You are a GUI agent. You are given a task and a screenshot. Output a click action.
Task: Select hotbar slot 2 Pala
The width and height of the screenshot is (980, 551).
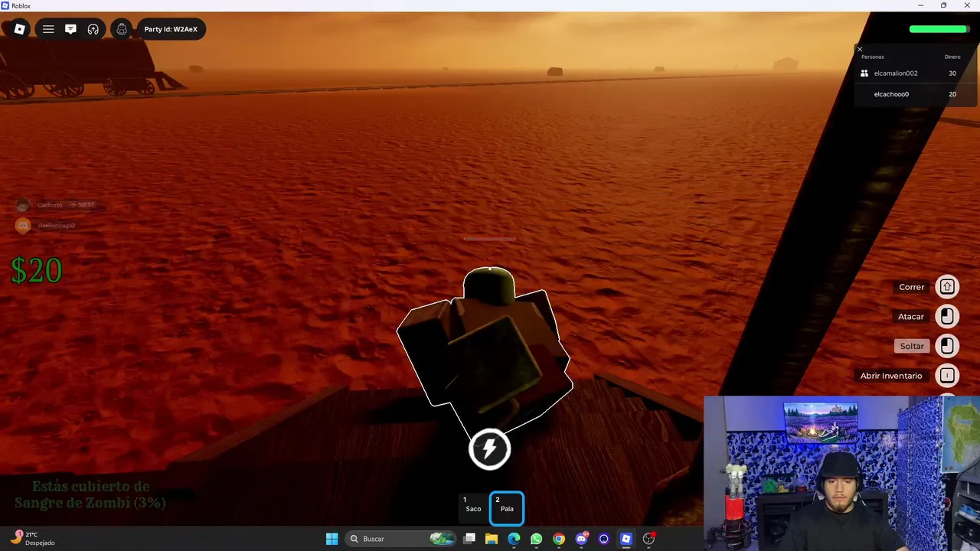[506, 508]
